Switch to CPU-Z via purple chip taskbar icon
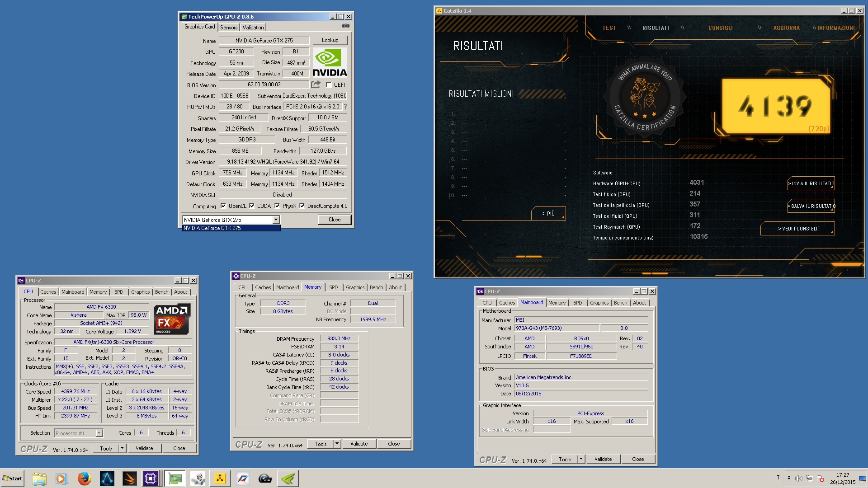The image size is (868, 488). click(151, 479)
